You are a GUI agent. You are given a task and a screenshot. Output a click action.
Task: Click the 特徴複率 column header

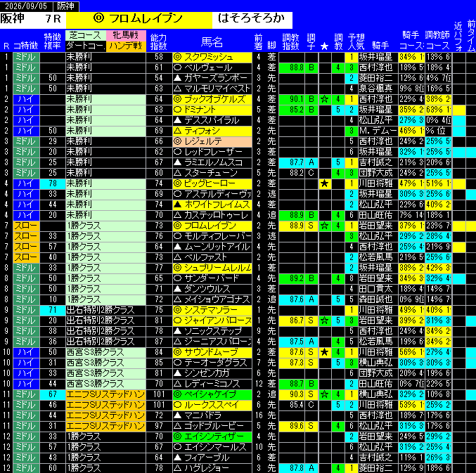pyautogui.click(x=53, y=41)
